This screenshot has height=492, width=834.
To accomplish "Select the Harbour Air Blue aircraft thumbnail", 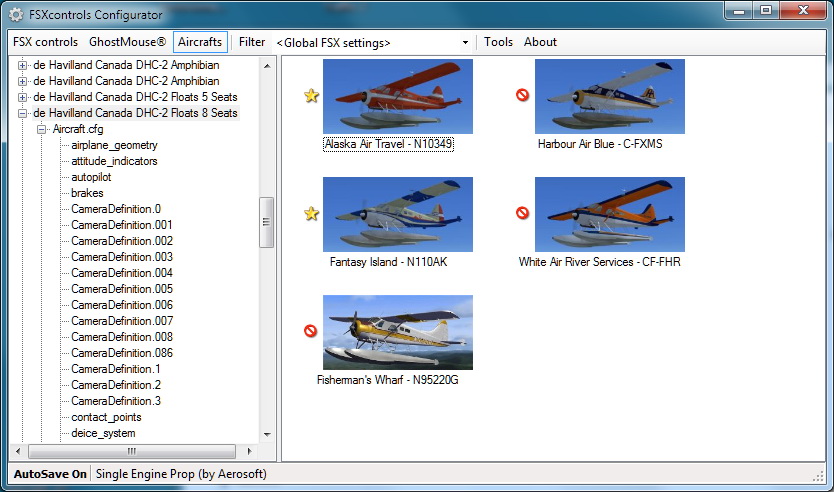I will click(x=610, y=96).
